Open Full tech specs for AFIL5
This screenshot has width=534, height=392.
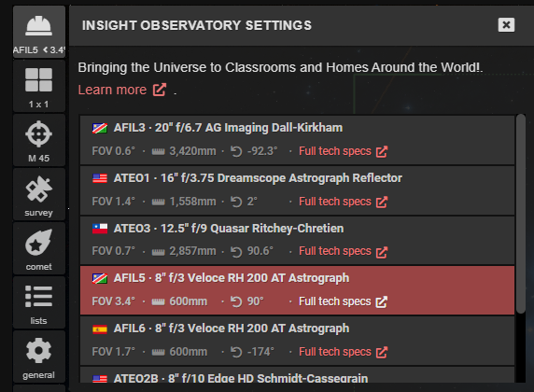point(343,301)
